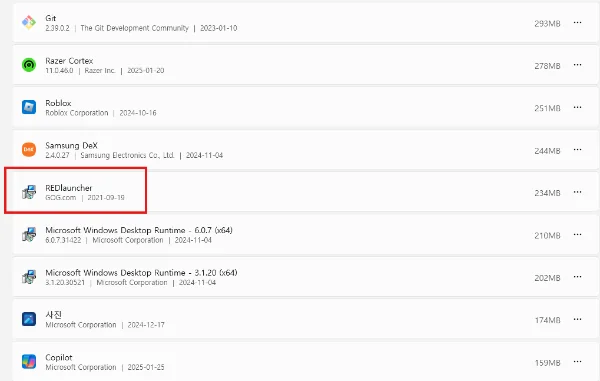Viewport: 600px width, 381px height.
Task: Click Copilot install date 2025-01-25
Action: pyautogui.click(x=146, y=367)
